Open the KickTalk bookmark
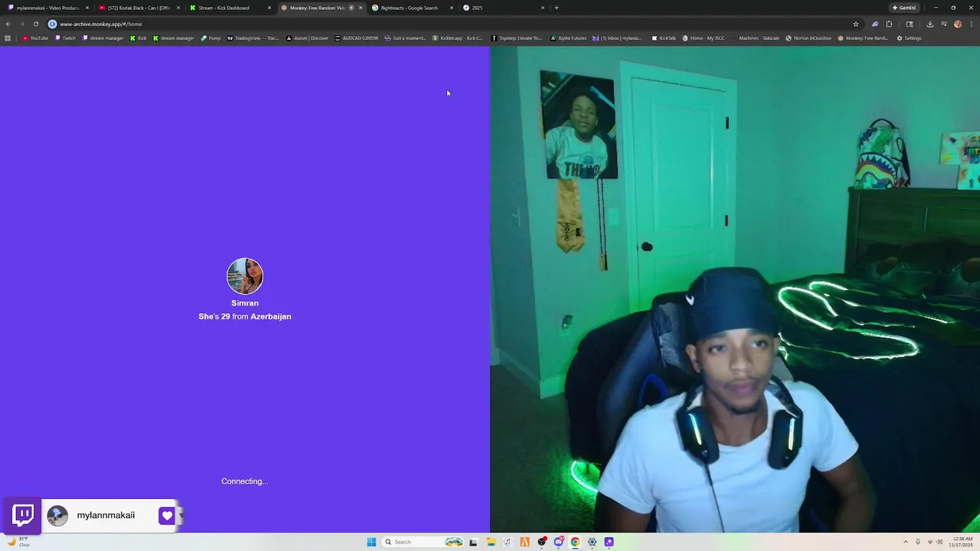980x551 pixels. point(664,38)
